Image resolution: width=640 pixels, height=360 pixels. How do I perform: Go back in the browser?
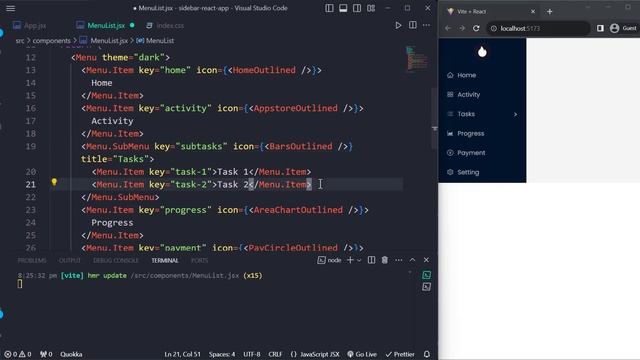coord(448,28)
